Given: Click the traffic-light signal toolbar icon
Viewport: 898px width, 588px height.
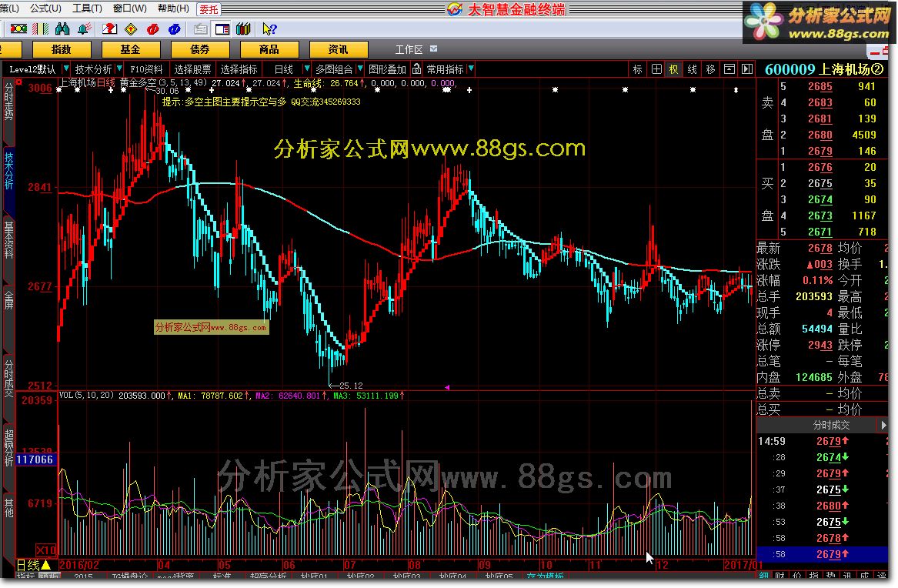Looking at the screenshot, I should pos(18,28).
